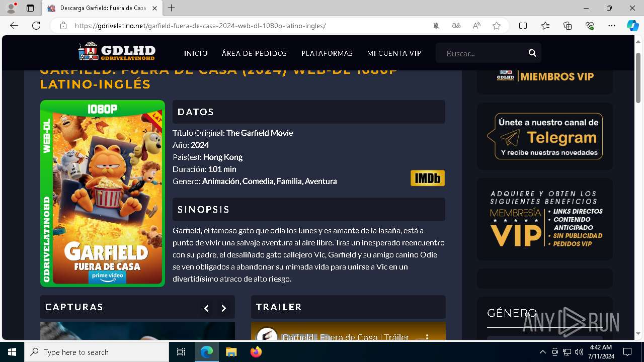Image resolution: width=644 pixels, height=362 pixels.
Task: Click the genres Animación, Comedia, Familia, Aventura
Action: (270, 181)
